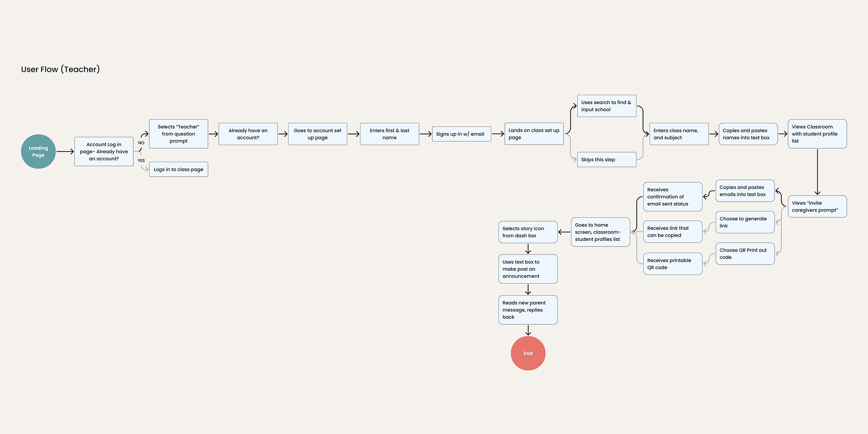Screen dimensions: 868x434
Task: Select the 'Lands on class set up page' box
Action: (x=534, y=134)
